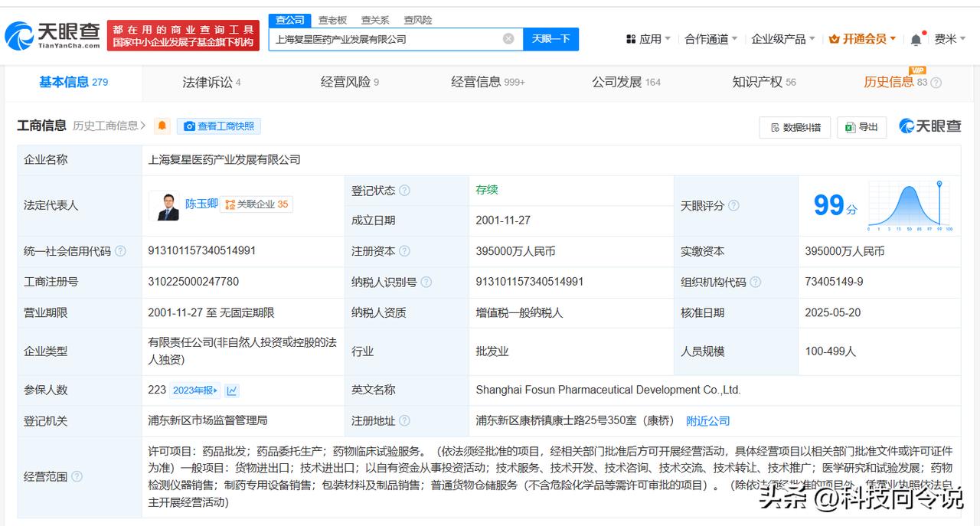Expand the 合作通道 dropdown
This screenshot has height=526, width=980.
(x=710, y=39)
